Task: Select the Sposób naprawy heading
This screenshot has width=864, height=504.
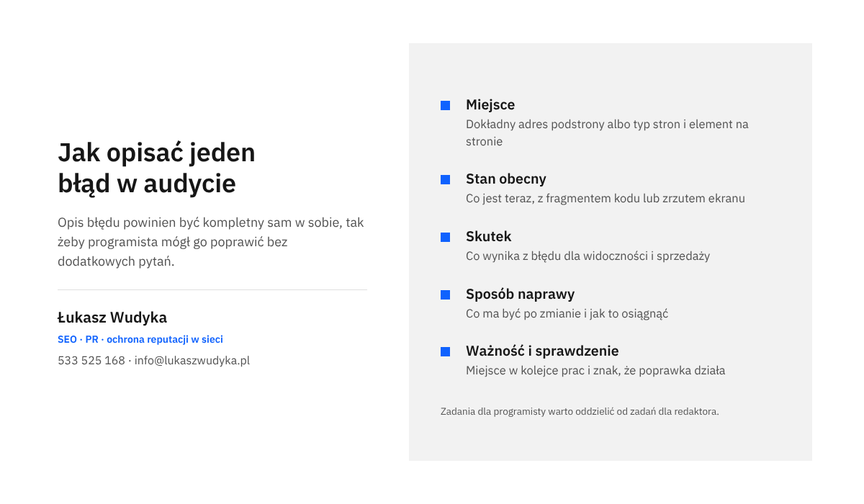Action: pos(520,294)
